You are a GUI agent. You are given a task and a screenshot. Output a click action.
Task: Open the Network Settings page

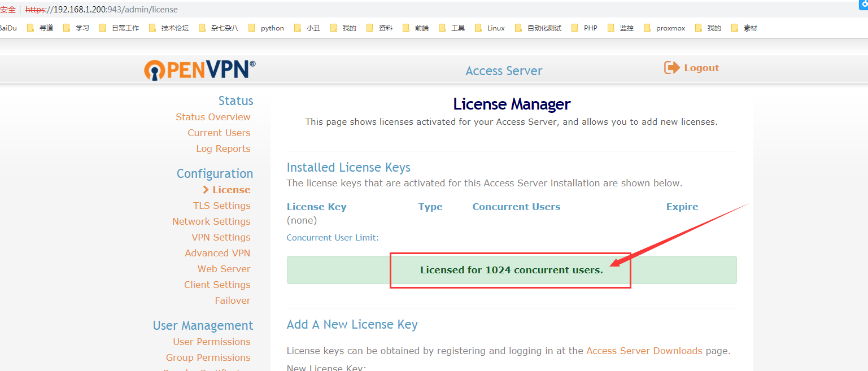(x=211, y=221)
